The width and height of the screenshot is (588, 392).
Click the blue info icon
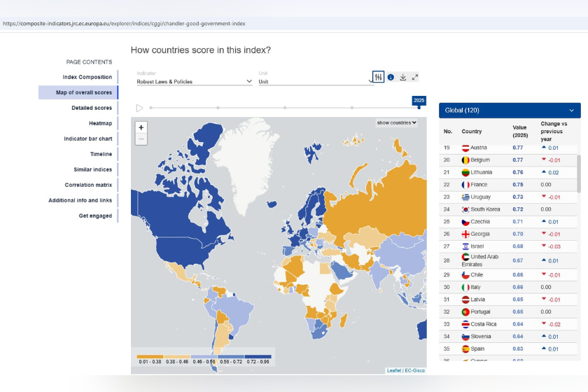[391, 77]
